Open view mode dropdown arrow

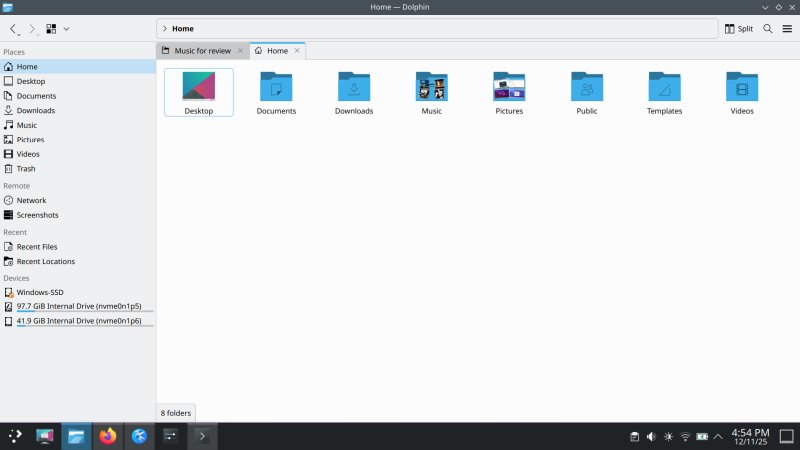[x=66, y=29]
